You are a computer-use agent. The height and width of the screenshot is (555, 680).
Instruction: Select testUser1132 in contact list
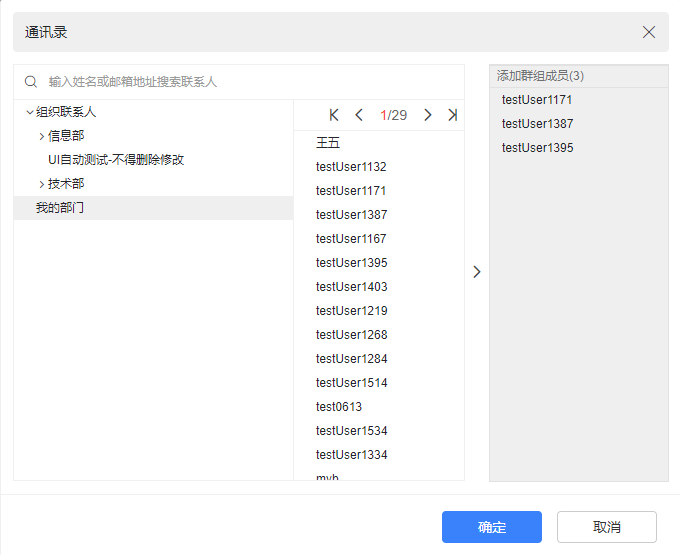pos(351,167)
